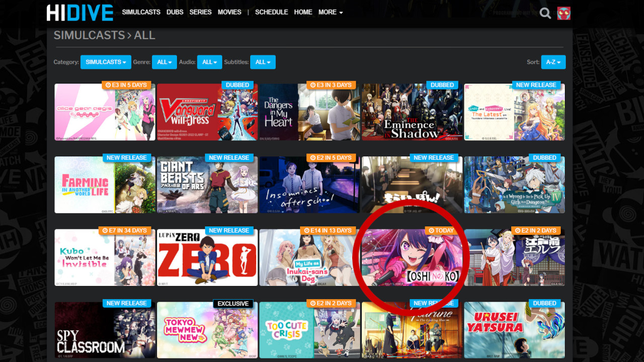
Task: Click the DUBBED badge on Urusei Yatsura
Action: [x=544, y=303]
